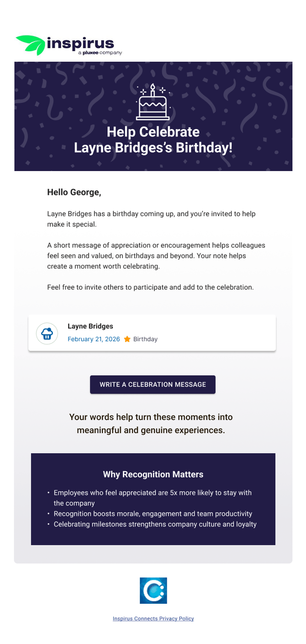The image size is (306, 644).
Task: Click the orange star icon next to Birthday
Action: click(x=127, y=339)
